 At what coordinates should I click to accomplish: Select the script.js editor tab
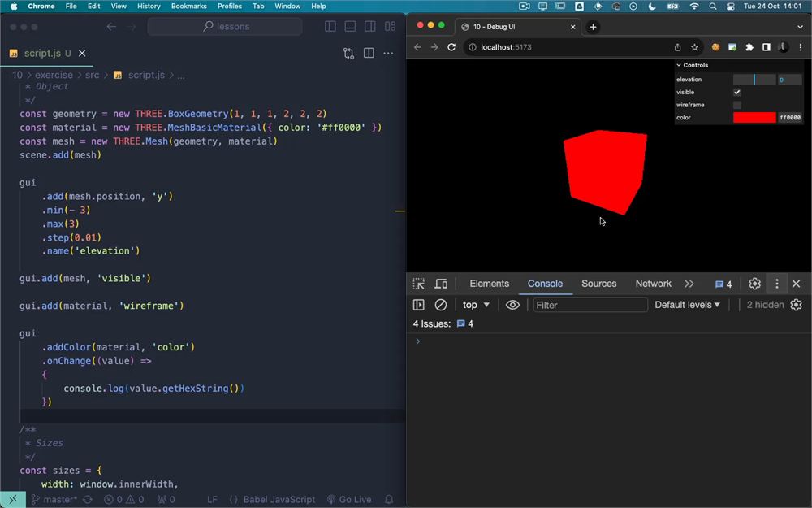click(x=46, y=54)
